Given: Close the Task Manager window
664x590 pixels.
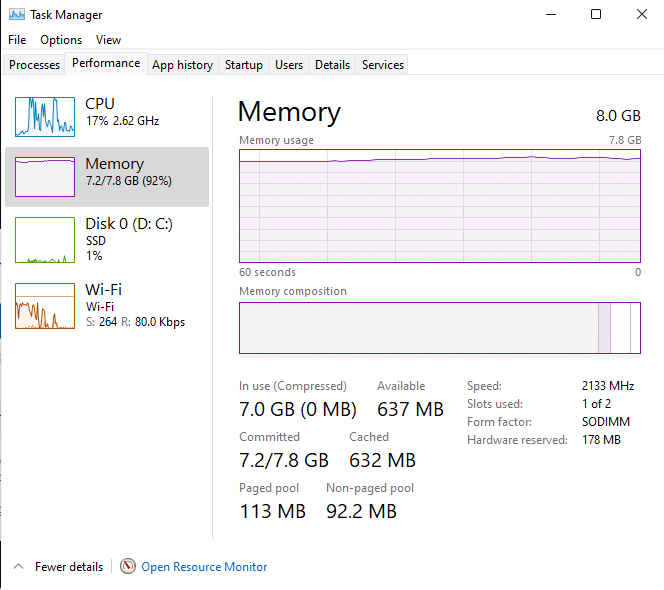Looking at the screenshot, I should (x=642, y=14).
